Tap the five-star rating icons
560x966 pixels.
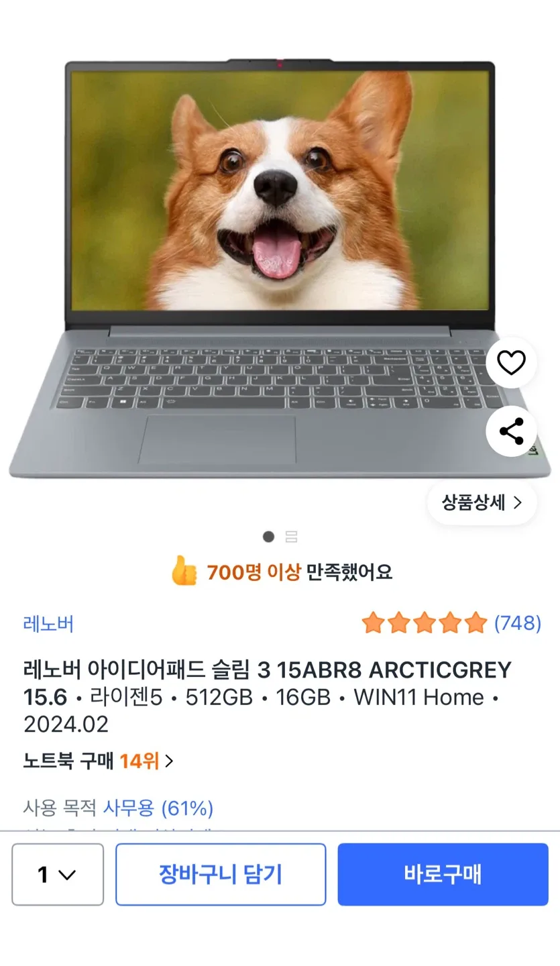[424, 623]
